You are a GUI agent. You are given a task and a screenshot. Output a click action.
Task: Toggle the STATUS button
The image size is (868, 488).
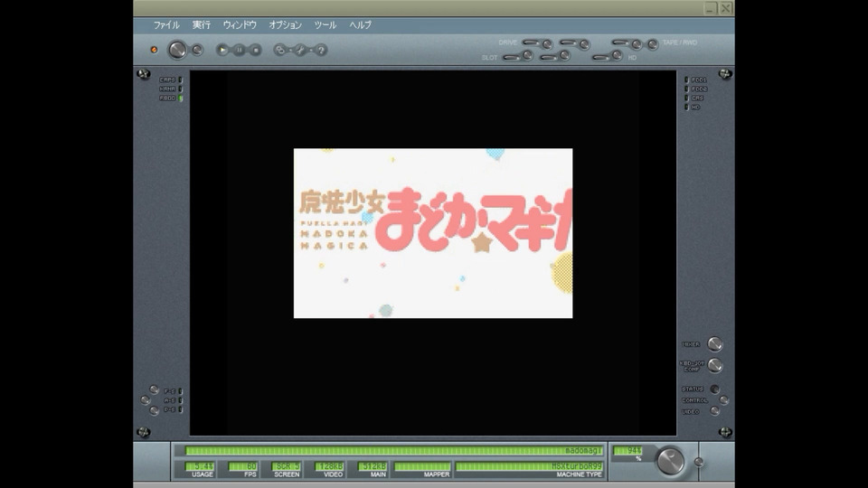(x=714, y=389)
